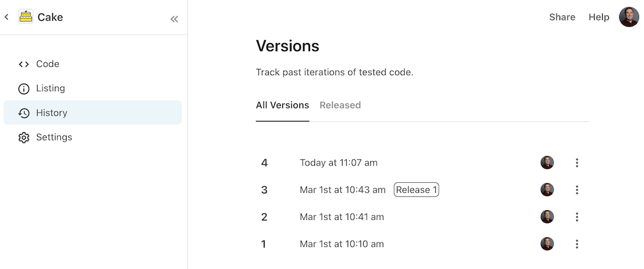Click the Share link
Viewport: 644px width, 269px height.
click(562, 17)
